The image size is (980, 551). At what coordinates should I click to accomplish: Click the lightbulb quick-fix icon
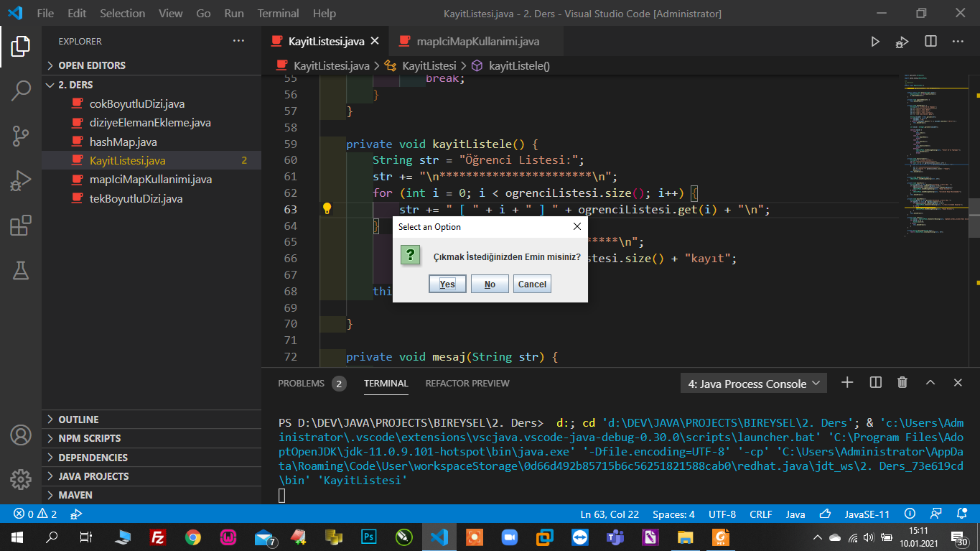327,209
